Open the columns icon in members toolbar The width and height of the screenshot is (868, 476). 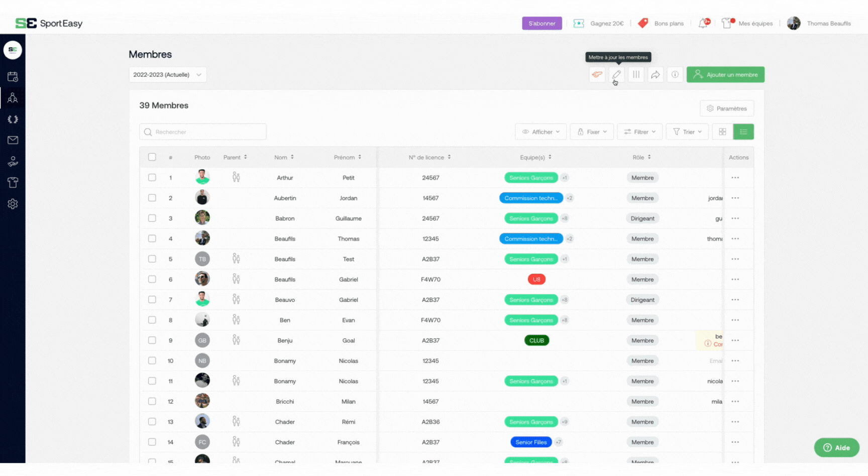tap(636, 75)
